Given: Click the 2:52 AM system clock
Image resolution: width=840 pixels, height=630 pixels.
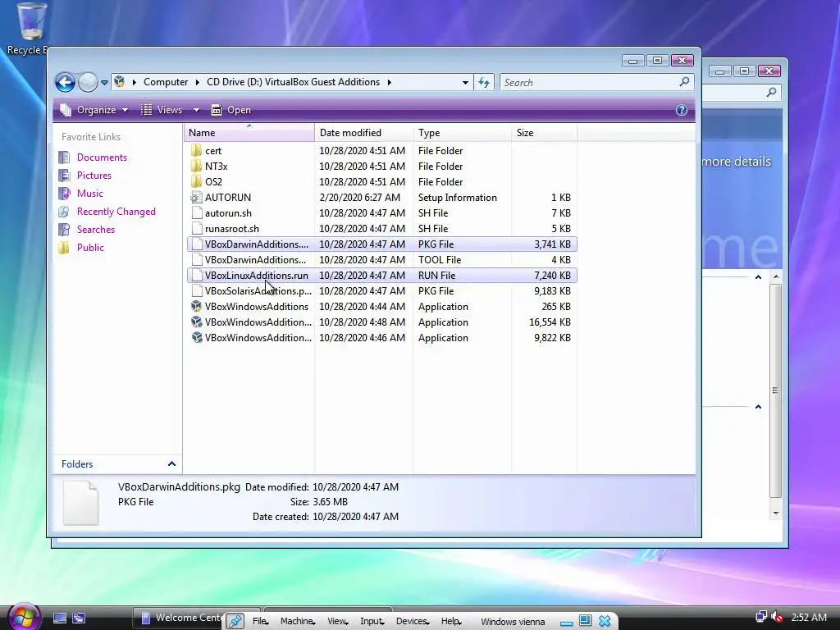Looking at the screenshot, I should [808, 617].
